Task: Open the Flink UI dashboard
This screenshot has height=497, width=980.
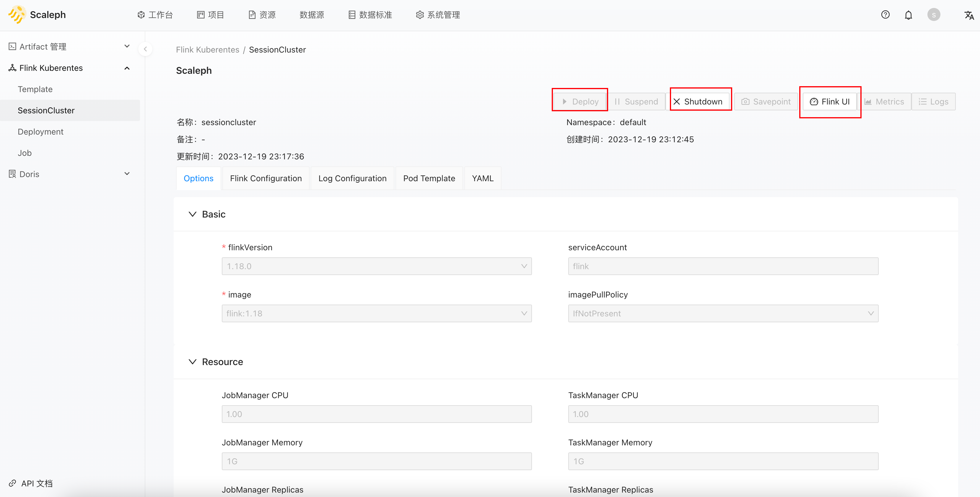Action: [x=830, y=102]
